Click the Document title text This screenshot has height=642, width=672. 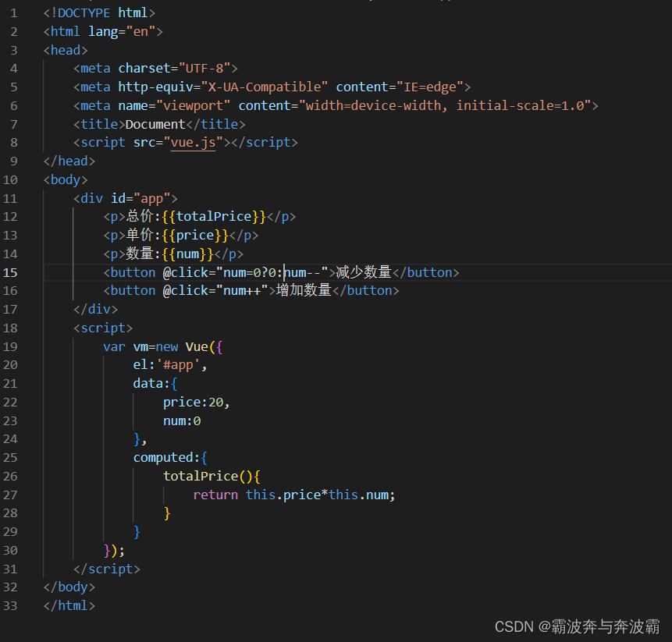[155, 123]
